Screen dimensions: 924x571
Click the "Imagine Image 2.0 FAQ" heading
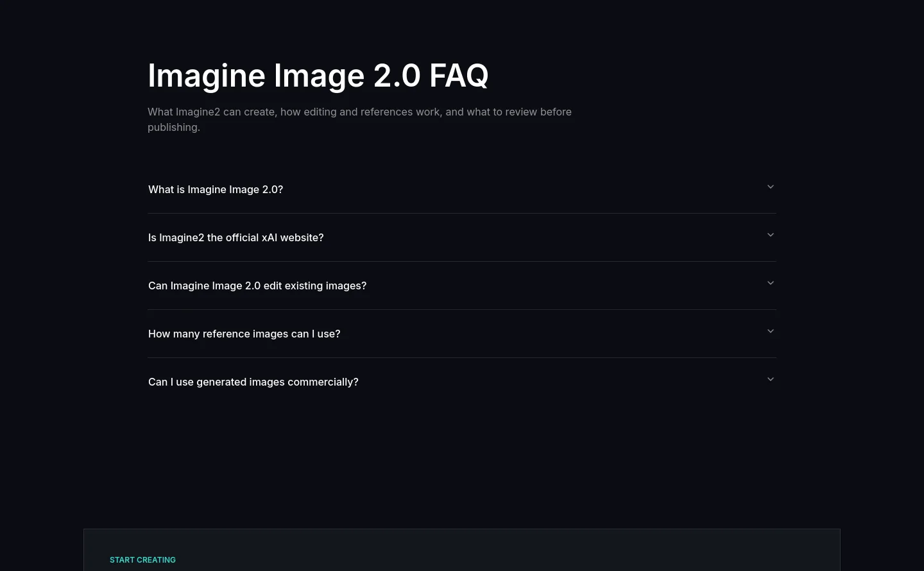[318, 76]
